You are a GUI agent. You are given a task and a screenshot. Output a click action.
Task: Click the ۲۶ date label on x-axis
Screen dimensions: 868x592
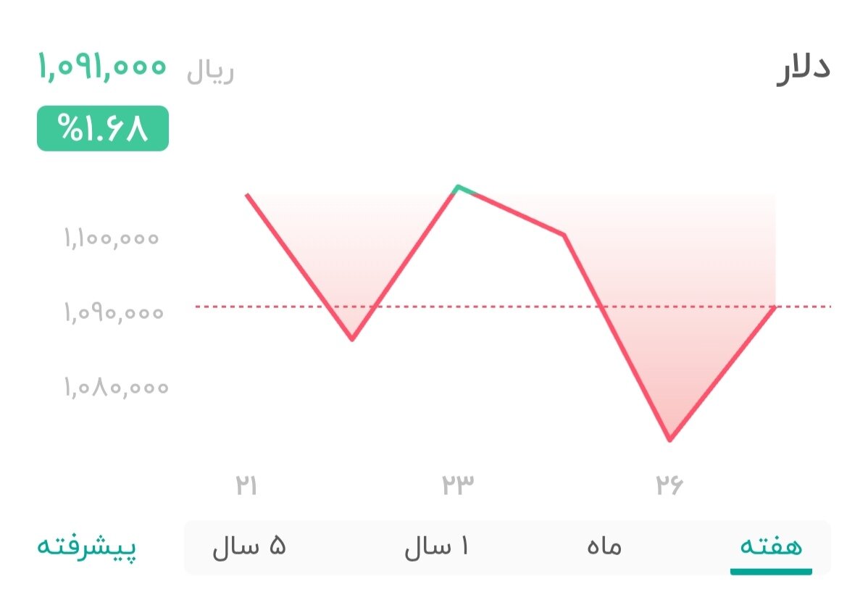[670, 483]
